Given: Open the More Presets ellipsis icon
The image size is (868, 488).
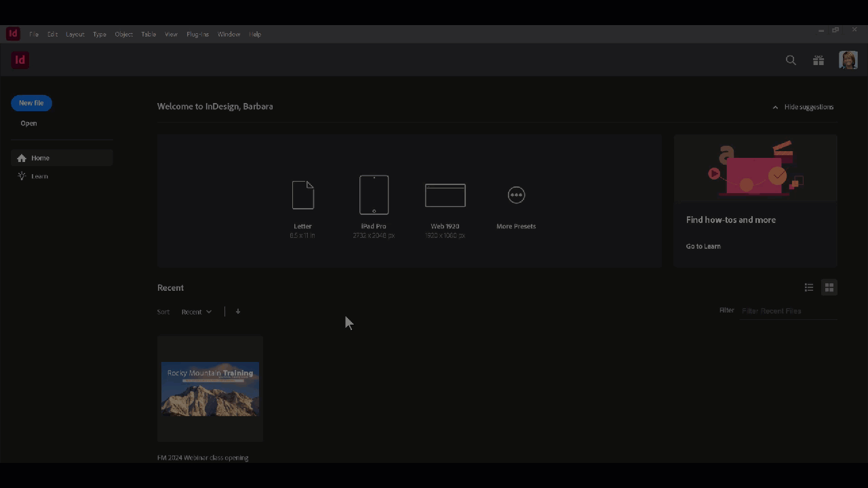Looking at the screenshot, I should [516, 195].
